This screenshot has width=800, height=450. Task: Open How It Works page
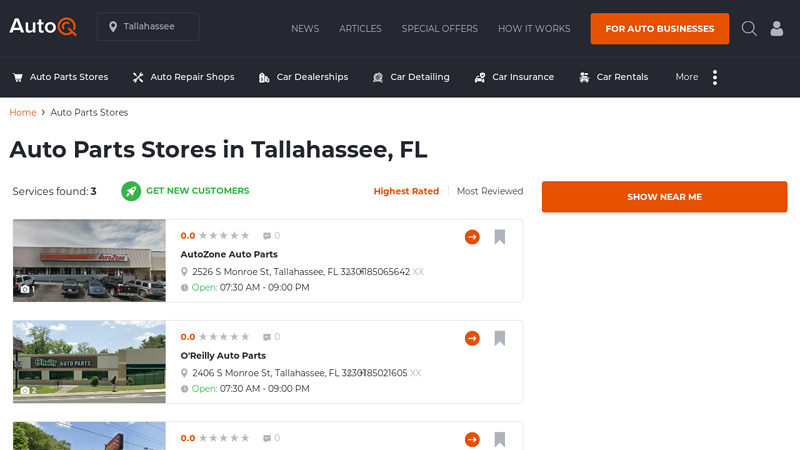534,29
